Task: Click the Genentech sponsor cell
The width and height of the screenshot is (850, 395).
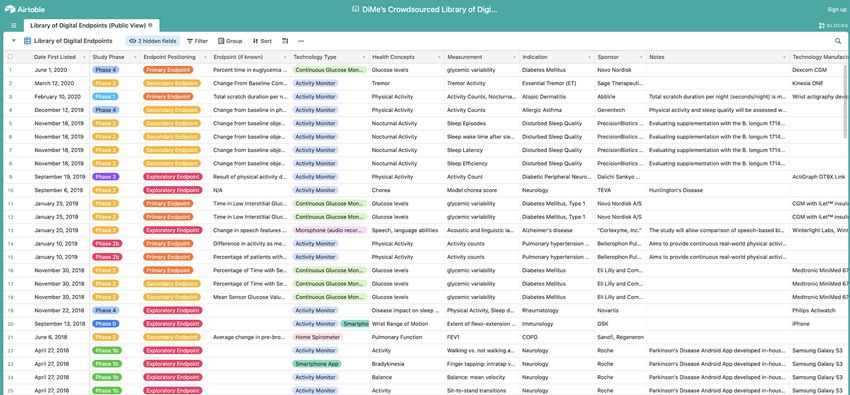Action: pos(620,110)
